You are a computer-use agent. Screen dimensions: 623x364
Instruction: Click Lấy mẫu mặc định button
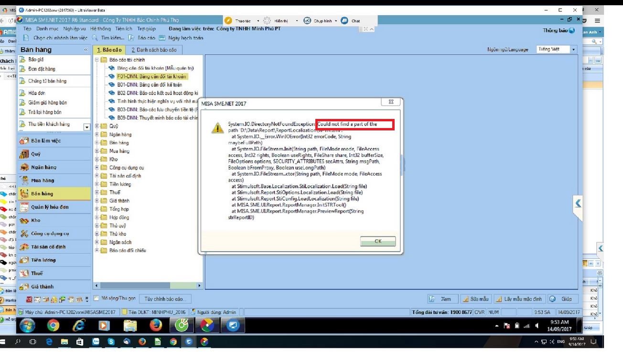[519, 299]
